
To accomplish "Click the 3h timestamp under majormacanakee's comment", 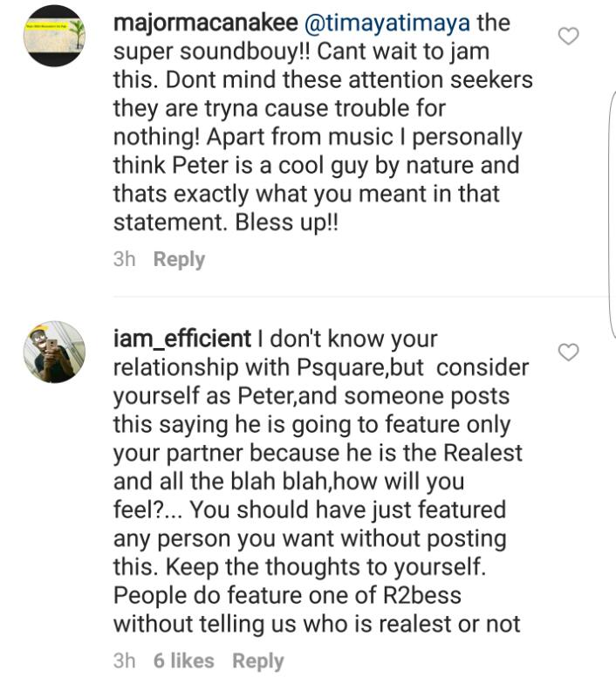I will coord(124,259).
